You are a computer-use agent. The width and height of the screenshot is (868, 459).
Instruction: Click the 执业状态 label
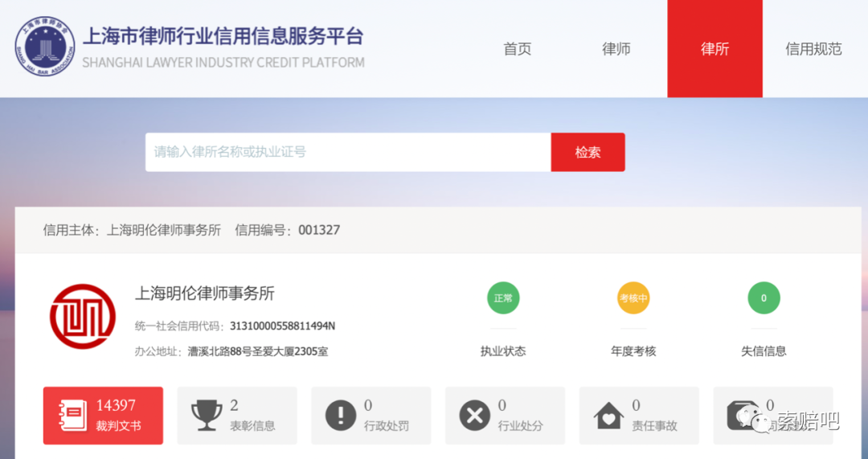pyautogui.click(x=503, y=351)
